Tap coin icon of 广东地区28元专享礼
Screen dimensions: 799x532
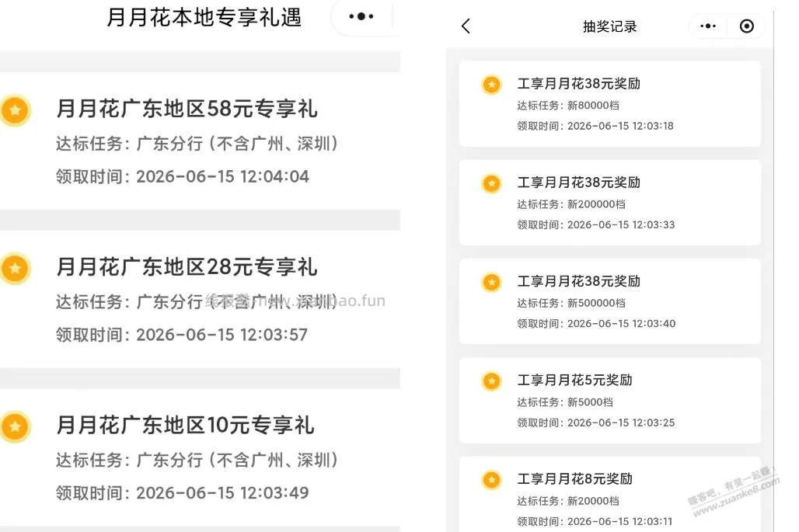click(x=16, y=268)
